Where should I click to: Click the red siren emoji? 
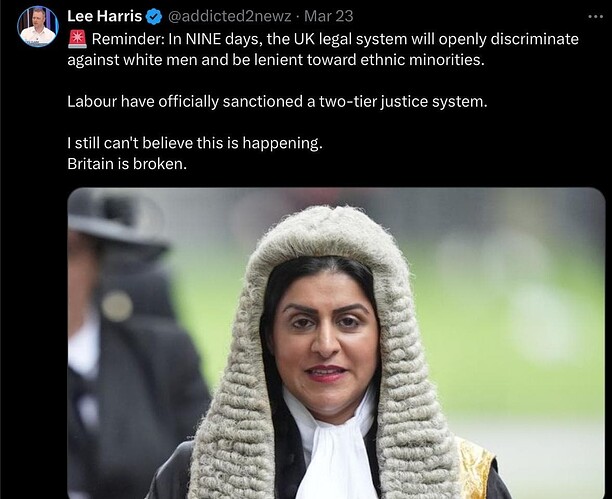[77, 39]
